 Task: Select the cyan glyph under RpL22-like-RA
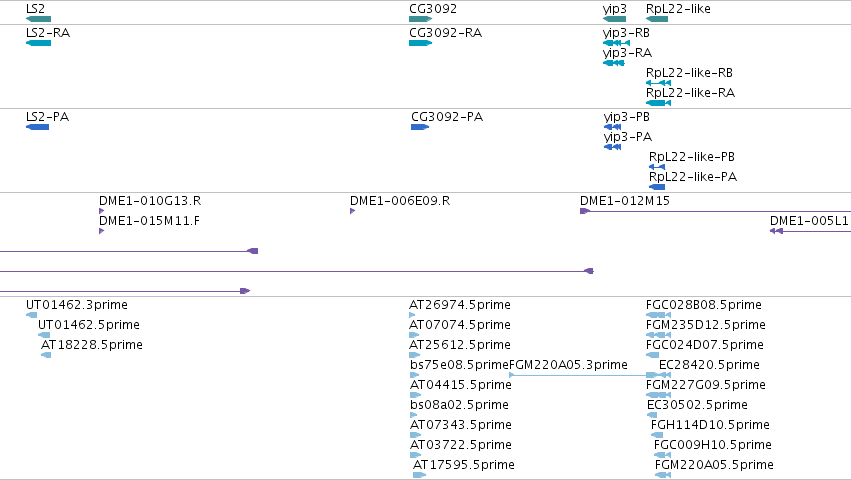[x=658, y=103]
